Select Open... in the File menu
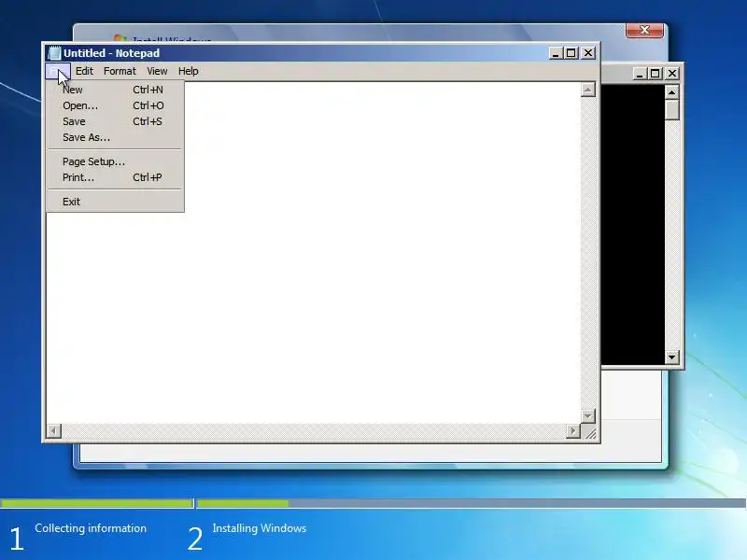Screen dimensions: 747x560 [x=114, y=105]
